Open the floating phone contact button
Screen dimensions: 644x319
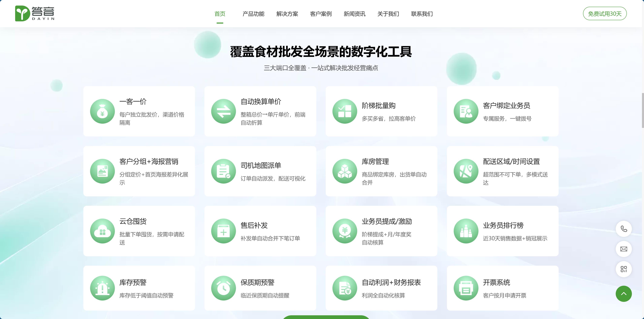[x=624, y=229]
